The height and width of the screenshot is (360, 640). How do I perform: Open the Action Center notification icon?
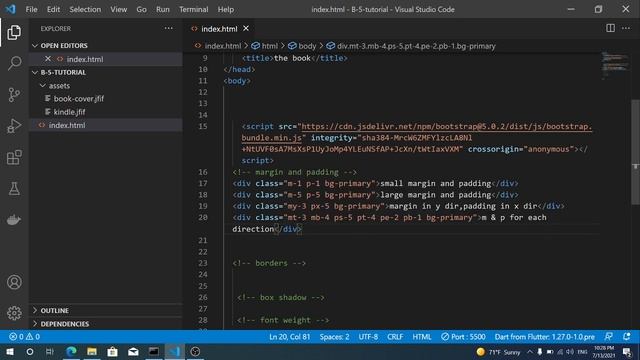[x=627, y=352]
